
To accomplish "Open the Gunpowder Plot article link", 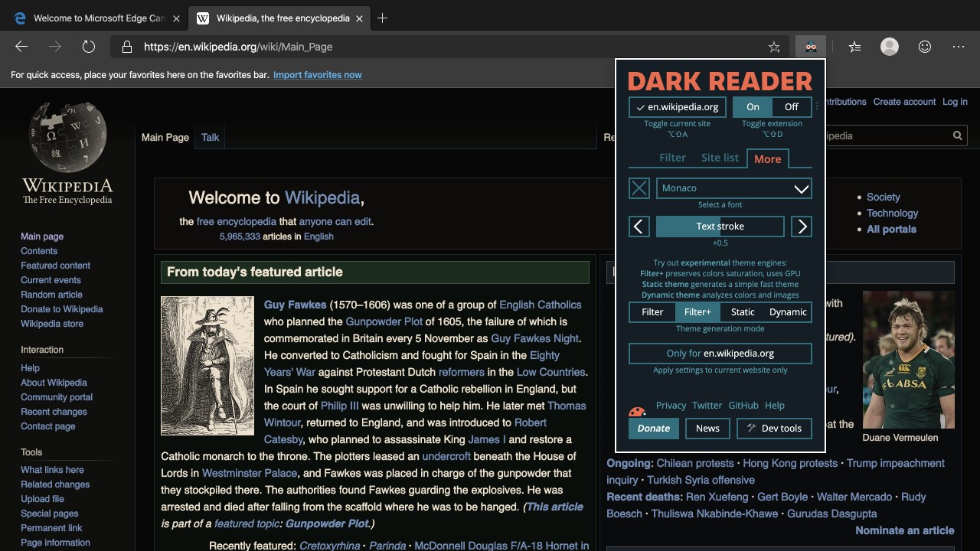I will point(384,321).
